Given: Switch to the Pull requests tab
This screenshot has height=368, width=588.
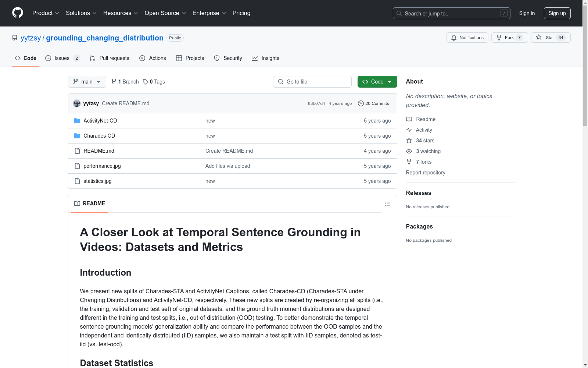Looking at the screenshot, I should [x=109, y=58].
